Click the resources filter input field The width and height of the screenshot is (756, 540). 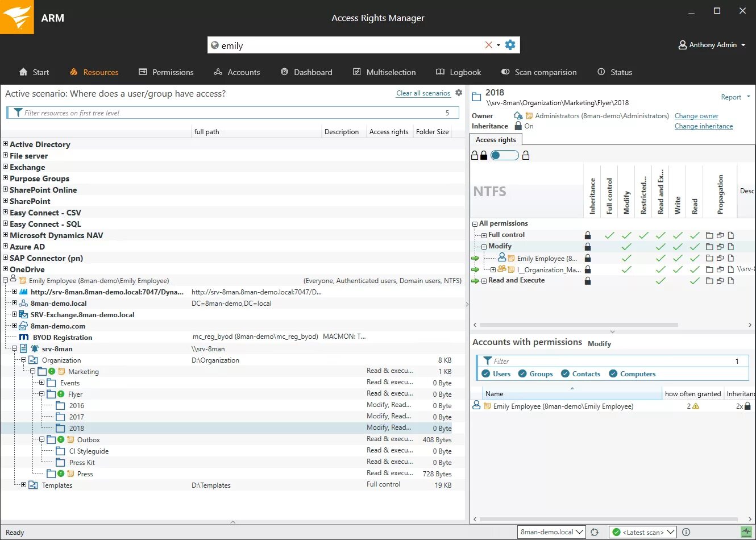[232, 113]
